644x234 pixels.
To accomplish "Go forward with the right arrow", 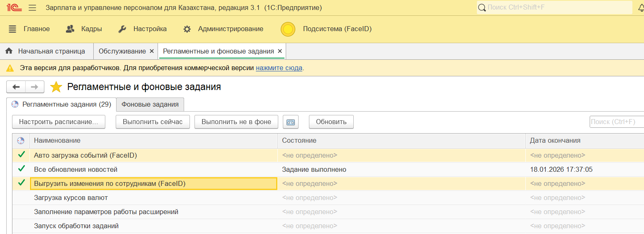I will pyautogui.click(x=35, y=87).
